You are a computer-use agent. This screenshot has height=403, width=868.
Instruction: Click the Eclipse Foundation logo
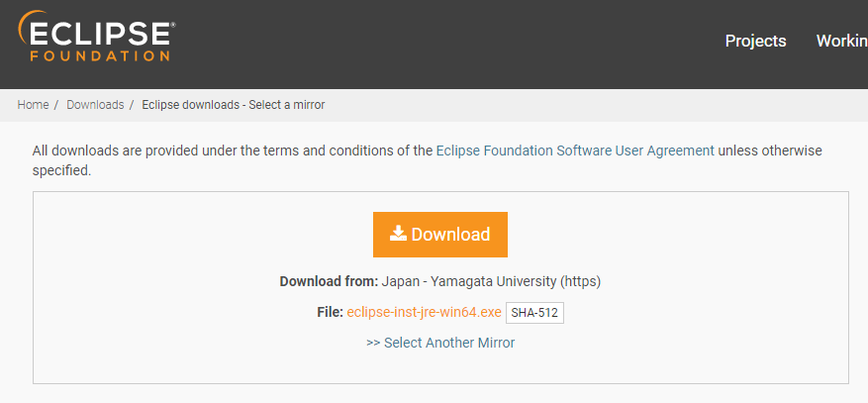tap(96, 40)
